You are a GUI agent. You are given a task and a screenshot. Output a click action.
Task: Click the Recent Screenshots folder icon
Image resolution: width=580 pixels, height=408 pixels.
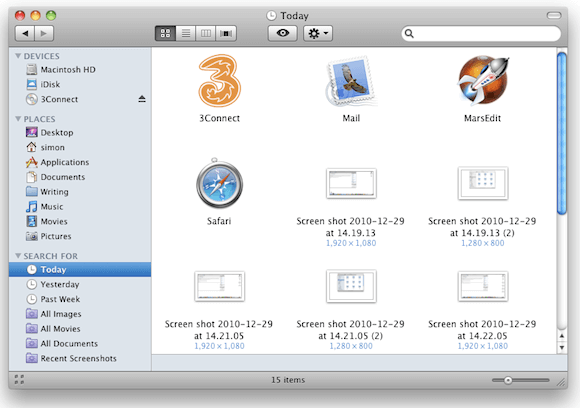coord(32,358)
